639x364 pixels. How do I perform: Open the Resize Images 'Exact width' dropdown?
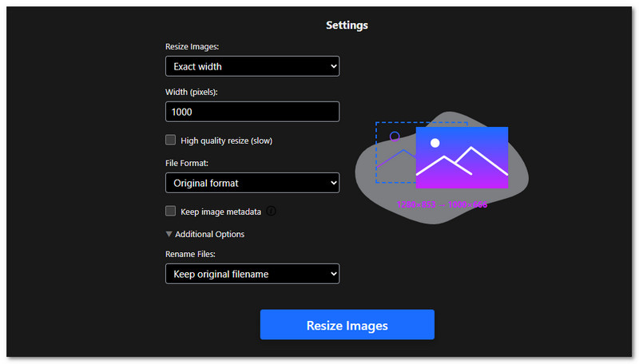252,66
